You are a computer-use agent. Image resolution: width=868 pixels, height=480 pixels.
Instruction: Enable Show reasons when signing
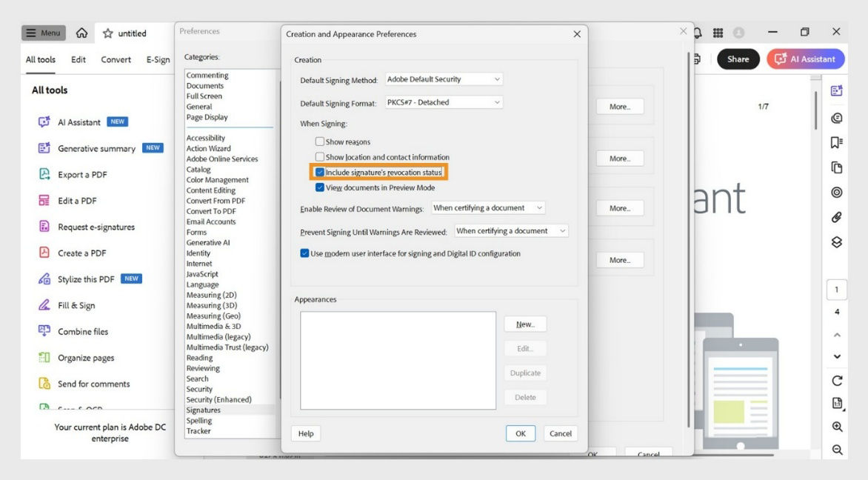click(321, 141)
